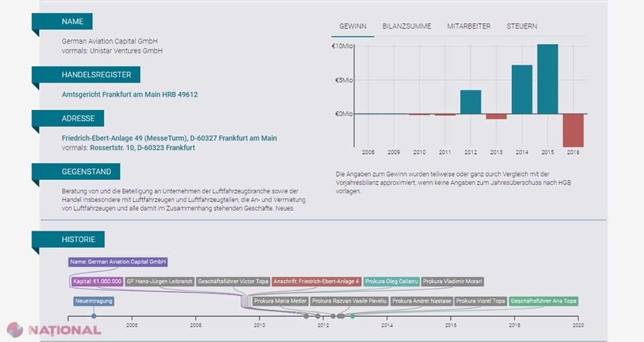The image size is (644, 342).
Task: Select the 'Prokura Viorel Topa' tag
Action: click(x=480, y=301)
